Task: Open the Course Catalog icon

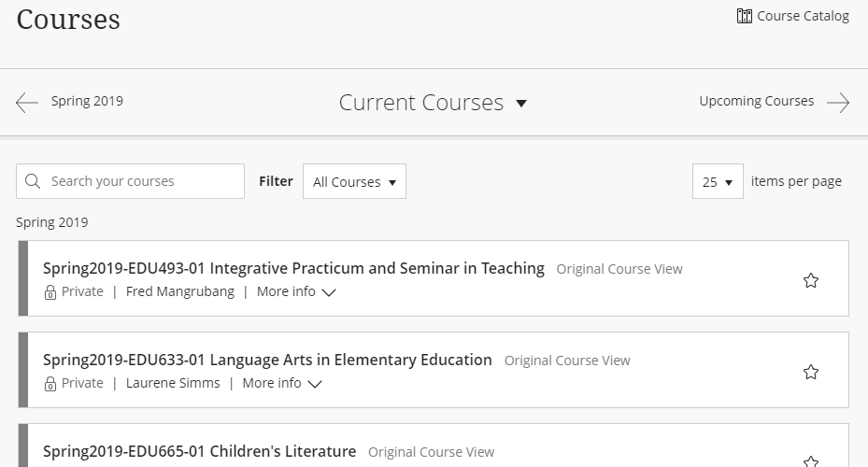Action: [744, 16]
